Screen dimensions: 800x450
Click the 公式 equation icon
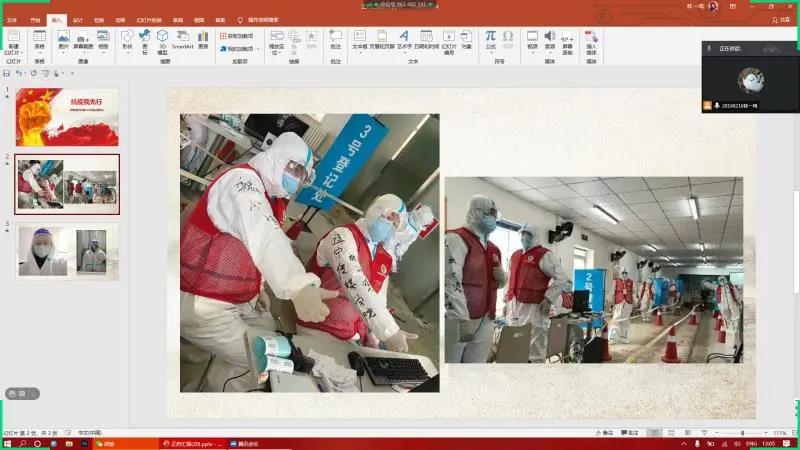pyautogui.click(x=491, y=40)
